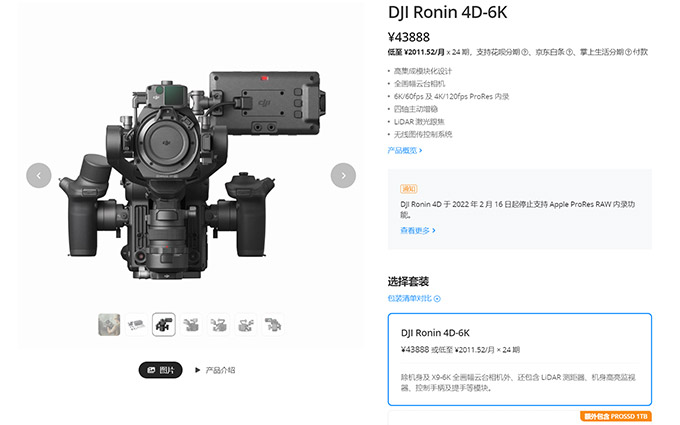The height and width of the screenshot is (425, 680).
Task: Select the DJI Ronin 4D-6K package card
Action: click(519, 360)
